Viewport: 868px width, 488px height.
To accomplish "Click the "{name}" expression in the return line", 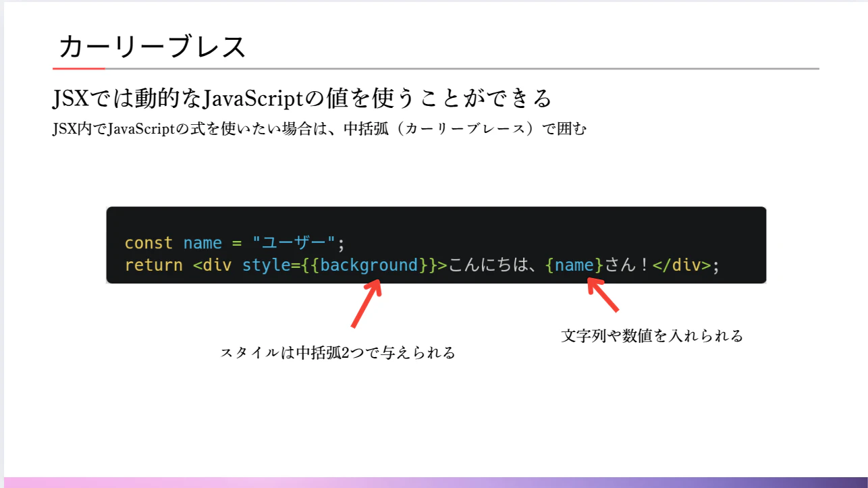I will (574, 265).
